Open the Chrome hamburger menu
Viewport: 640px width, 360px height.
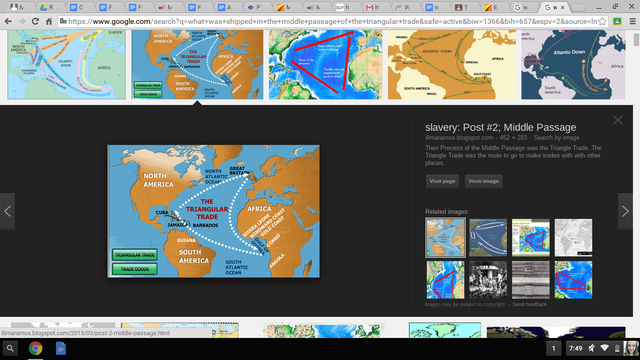click(x=632, y=21)
